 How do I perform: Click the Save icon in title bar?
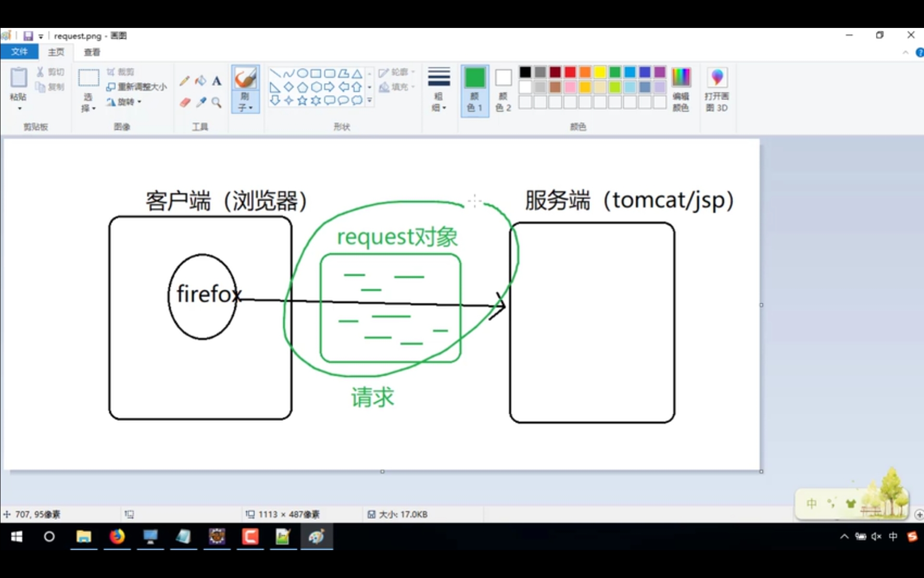point(28,36)
